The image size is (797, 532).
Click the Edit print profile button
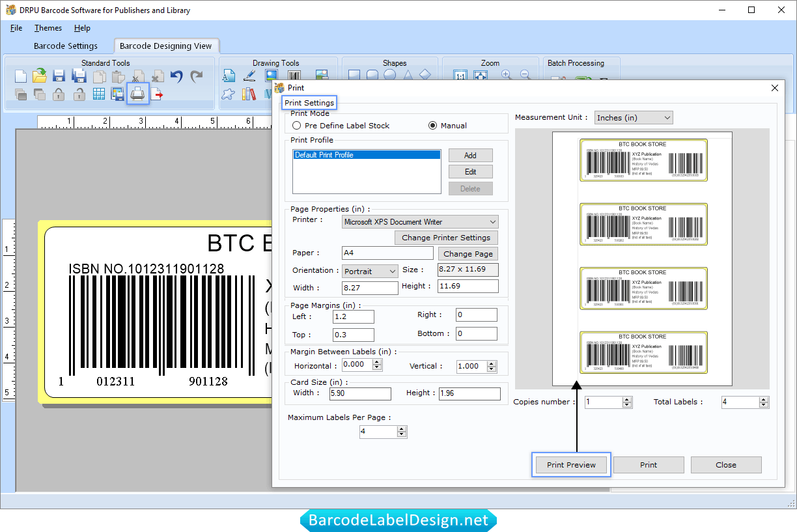(x=470, y=172)
